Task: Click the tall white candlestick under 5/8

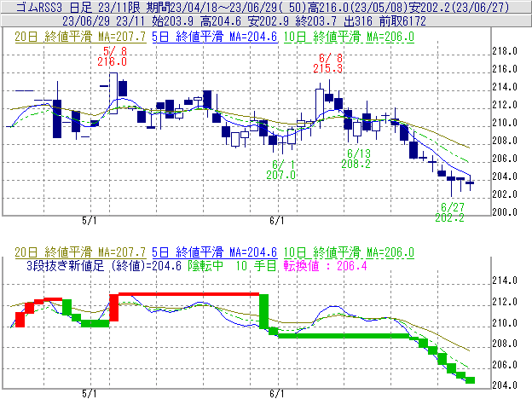Action: (113, 93)
